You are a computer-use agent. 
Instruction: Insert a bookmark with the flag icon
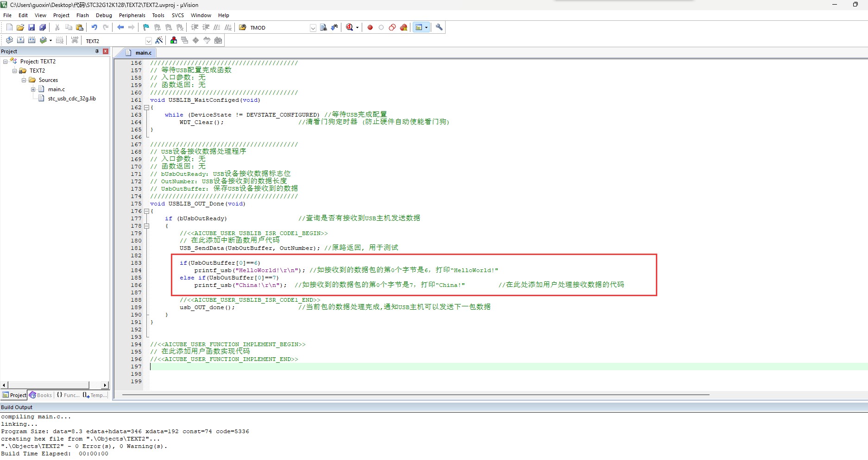[146, 28]
